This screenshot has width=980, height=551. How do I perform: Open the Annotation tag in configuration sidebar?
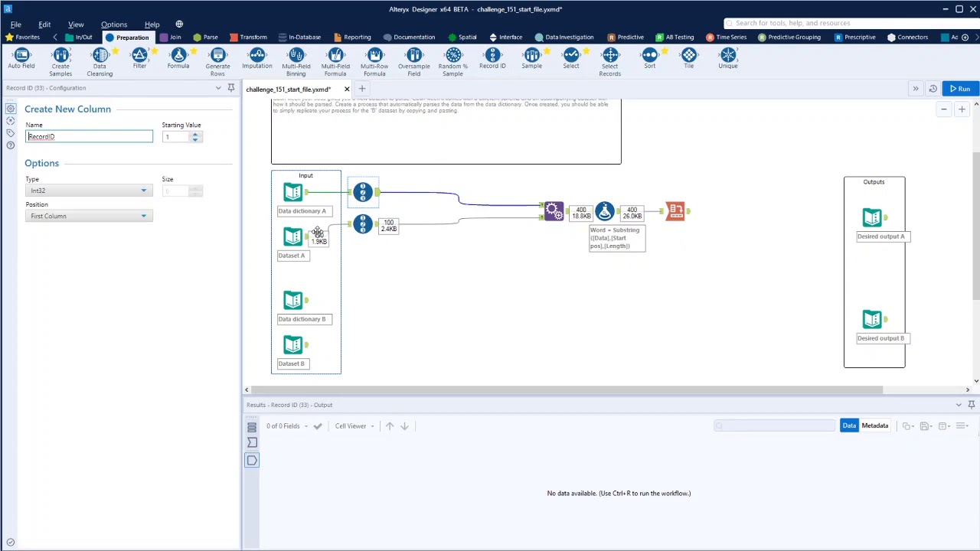(x=11, y=133)
